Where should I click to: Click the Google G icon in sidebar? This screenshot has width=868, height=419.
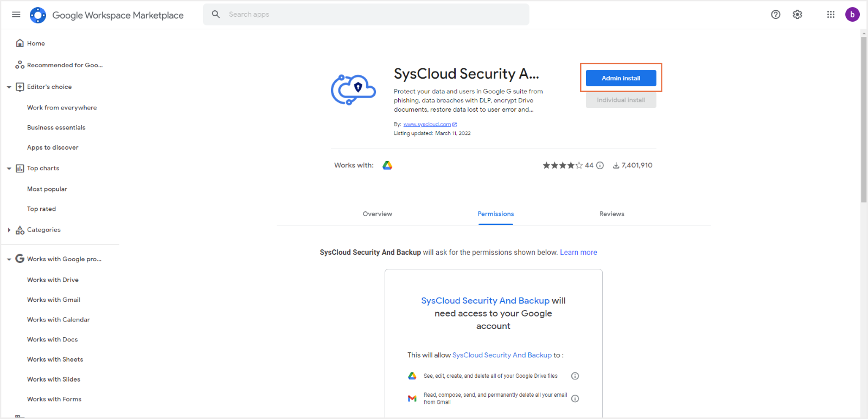(20, 259)
